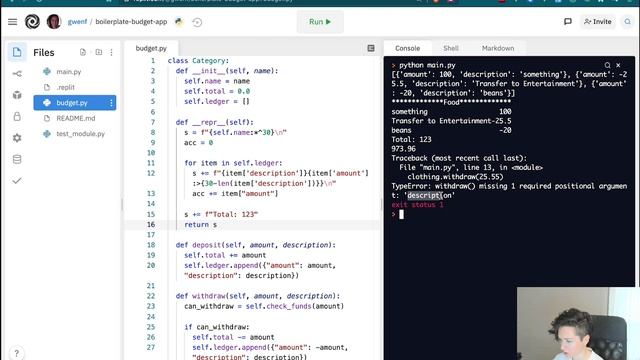Select the Files sidebar icon
Image resolution: width=640 pixels, height=360 pixels.
point(17,52)
